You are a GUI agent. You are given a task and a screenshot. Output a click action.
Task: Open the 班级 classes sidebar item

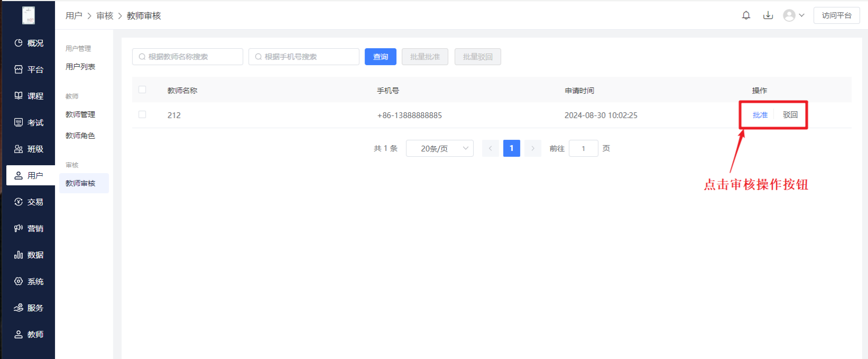29,149
